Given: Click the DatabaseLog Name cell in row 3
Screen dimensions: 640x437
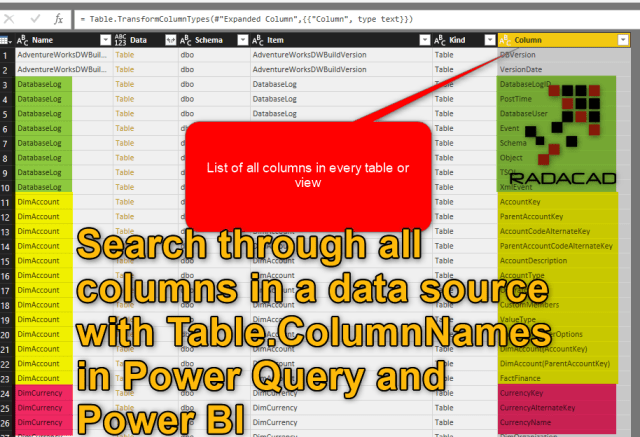Looking at the screenshot, I should 64,84.
